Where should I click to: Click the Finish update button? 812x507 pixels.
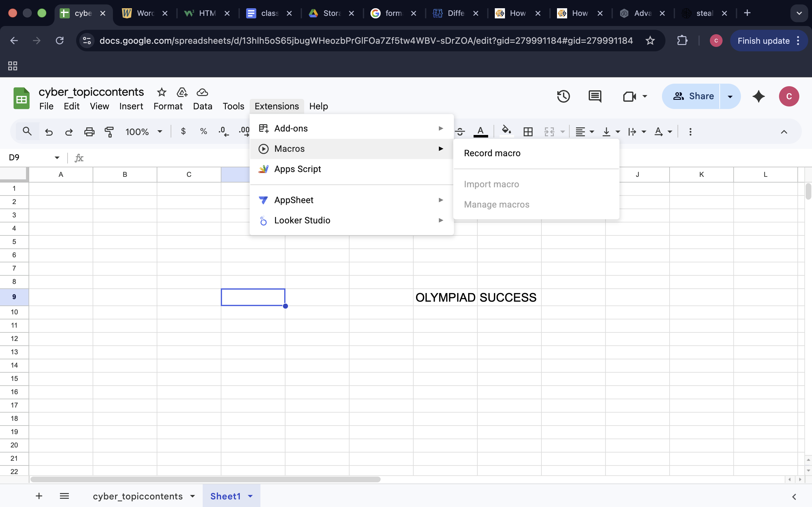click(763, 41)
